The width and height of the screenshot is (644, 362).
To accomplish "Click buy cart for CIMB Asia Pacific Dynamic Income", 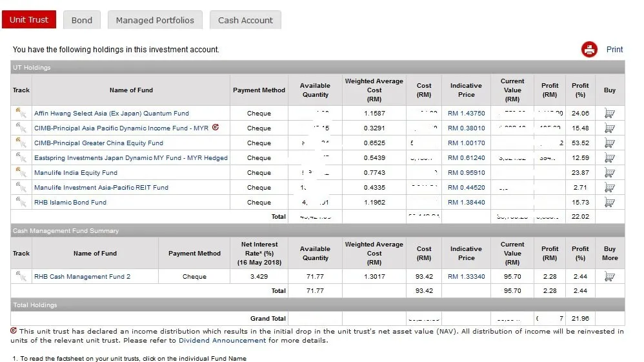I will point(610,128).
